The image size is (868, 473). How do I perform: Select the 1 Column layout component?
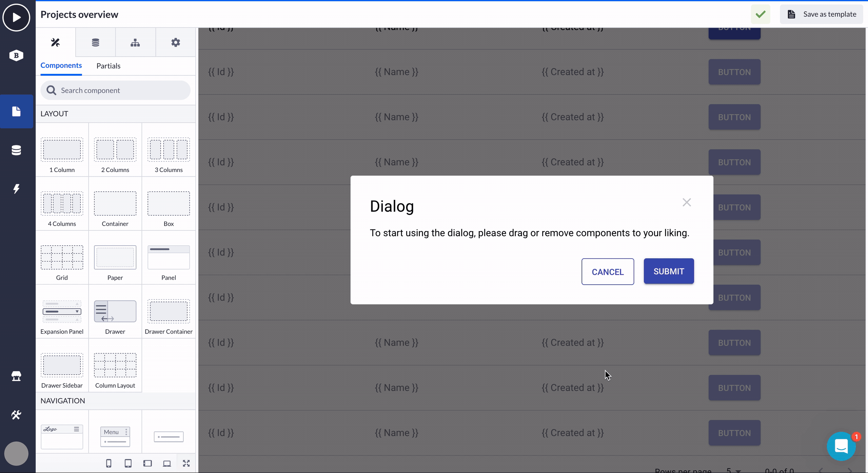point(62,150)
